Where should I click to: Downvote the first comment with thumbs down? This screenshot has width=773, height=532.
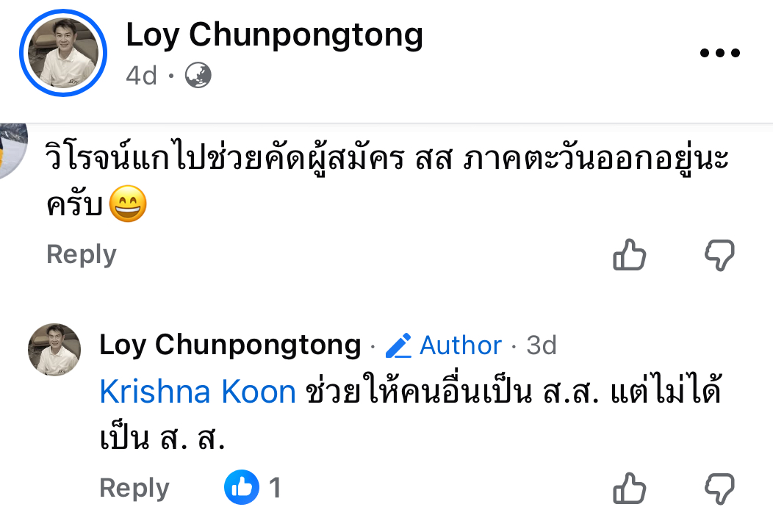click(719, 255)
